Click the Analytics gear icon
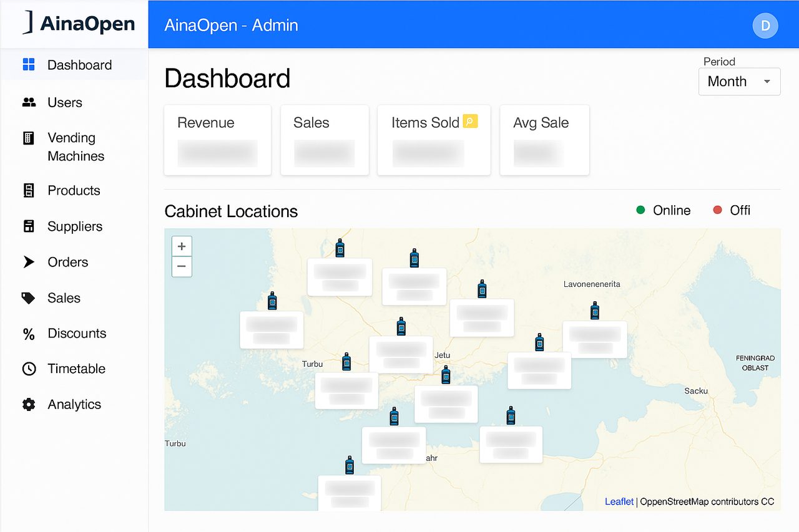The width and height of the screenshot is (799, 532). point(29,404)
